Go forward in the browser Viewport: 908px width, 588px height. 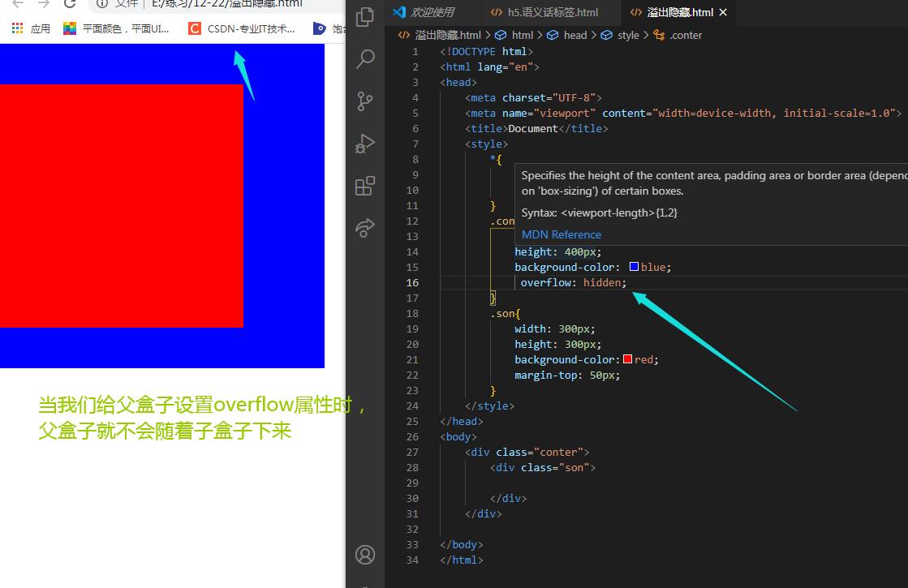click(x=44, y=3)
